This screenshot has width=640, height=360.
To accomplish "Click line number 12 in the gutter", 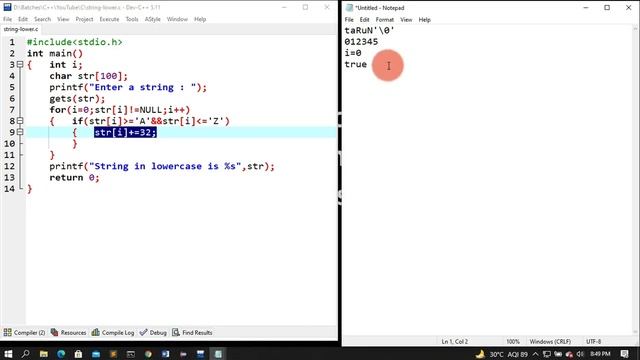I will (x=9, y=166).
